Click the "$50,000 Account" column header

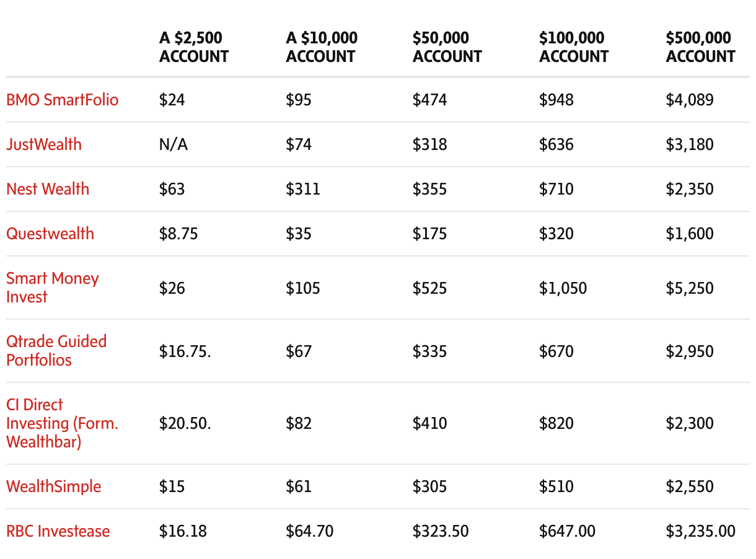(447, 47)
